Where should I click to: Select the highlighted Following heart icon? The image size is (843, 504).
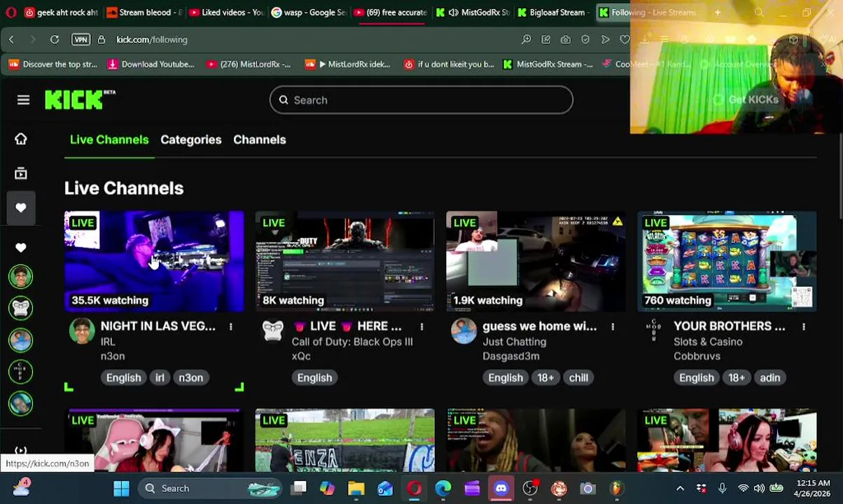(x=20, y=208)
